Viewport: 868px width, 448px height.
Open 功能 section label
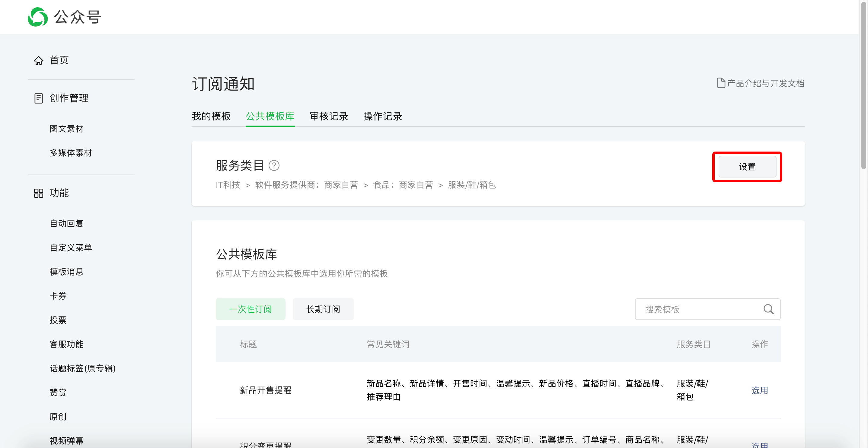(59, 193)
